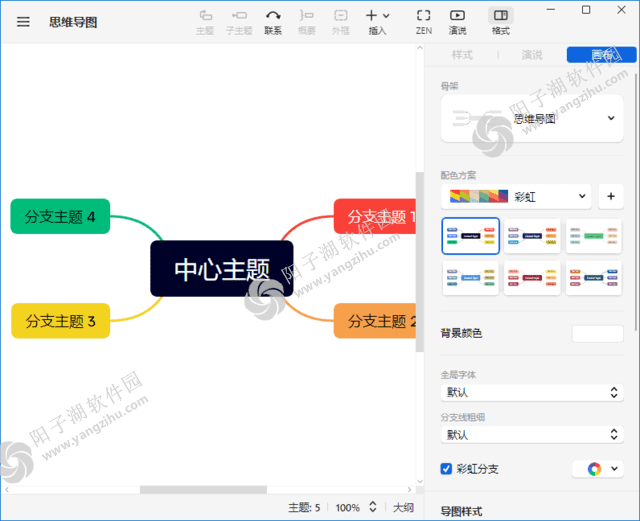
Task: Choose the first dark-center color theme thumbnail
Action: coord(471,236)
